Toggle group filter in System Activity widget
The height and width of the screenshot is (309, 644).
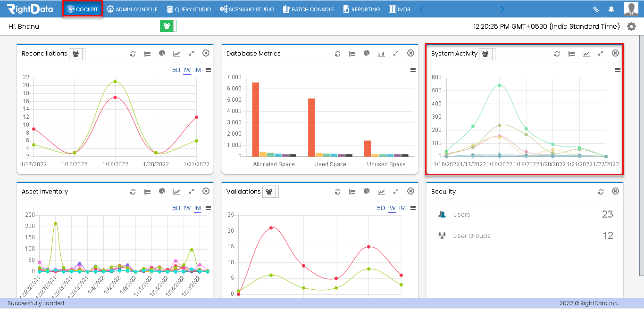coord(487,54)
